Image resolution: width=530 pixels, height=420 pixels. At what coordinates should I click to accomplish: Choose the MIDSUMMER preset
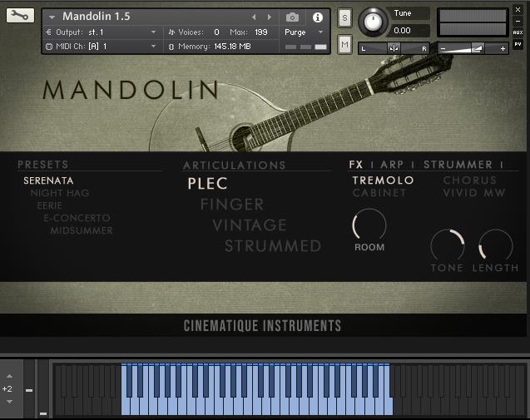82,230
